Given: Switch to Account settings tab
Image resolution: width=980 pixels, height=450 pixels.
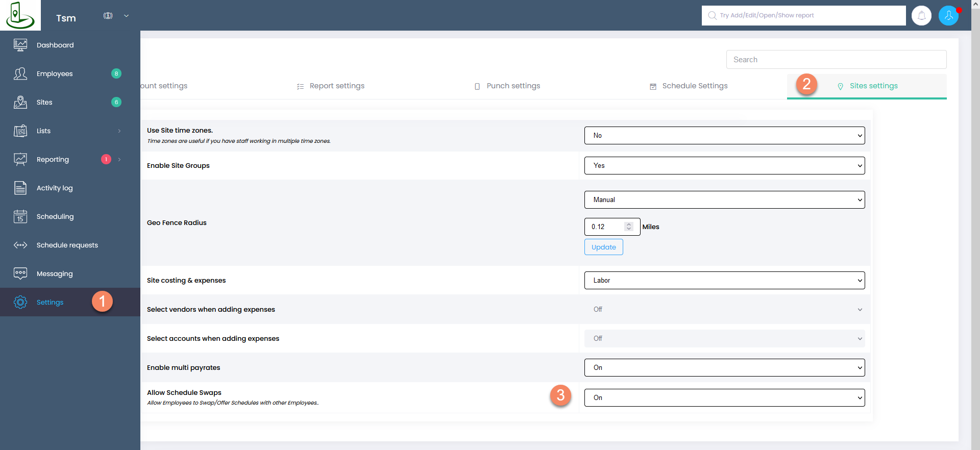Looking at the screenshot, I should (x=164, y=86).
